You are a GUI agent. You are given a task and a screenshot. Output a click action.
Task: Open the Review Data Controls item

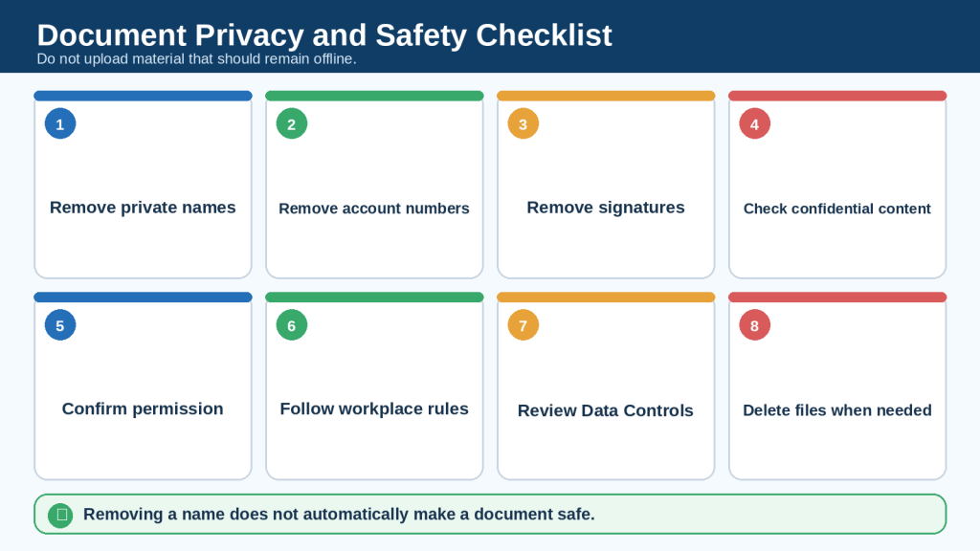click(x=606, y=386)
